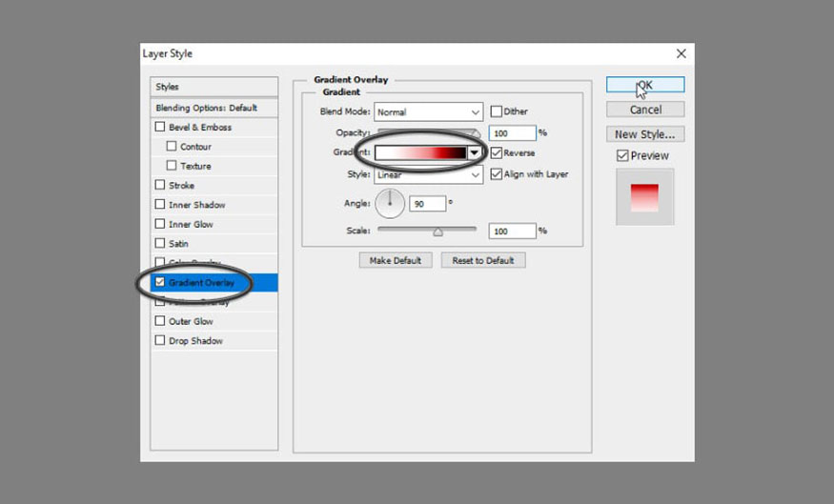Toggle Align with Layer checkbox
Viewport: 834px width, 504px height.
tap(497, 174)
